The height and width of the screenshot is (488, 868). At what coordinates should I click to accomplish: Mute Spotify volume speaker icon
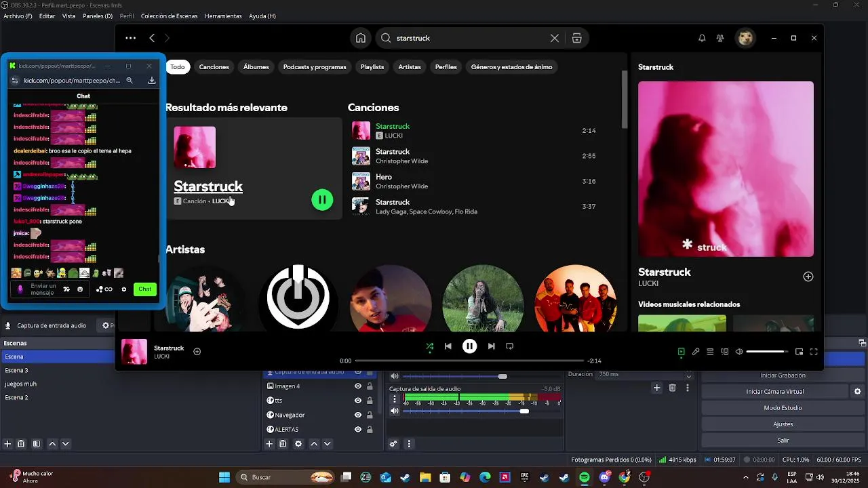click(x=739, y=352)
